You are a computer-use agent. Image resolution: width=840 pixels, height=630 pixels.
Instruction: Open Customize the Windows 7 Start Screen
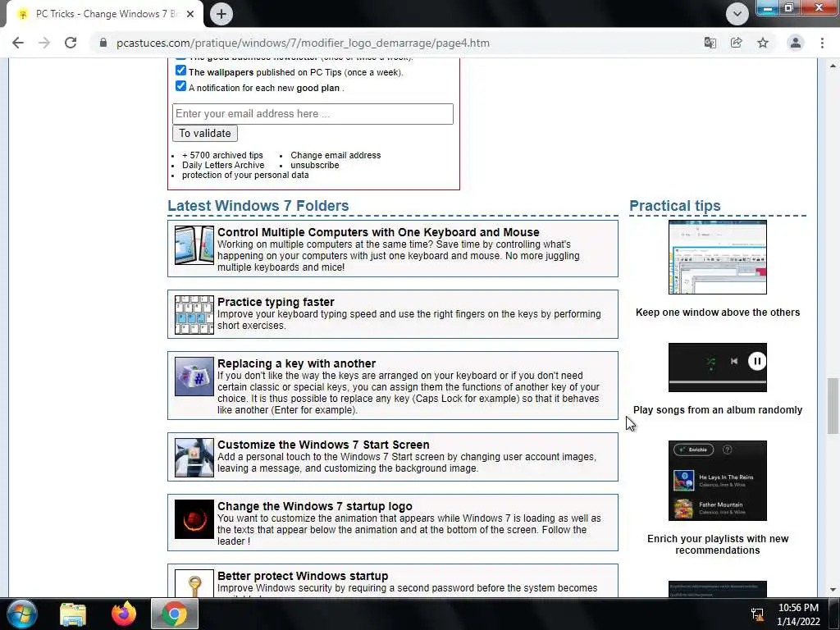323,445
